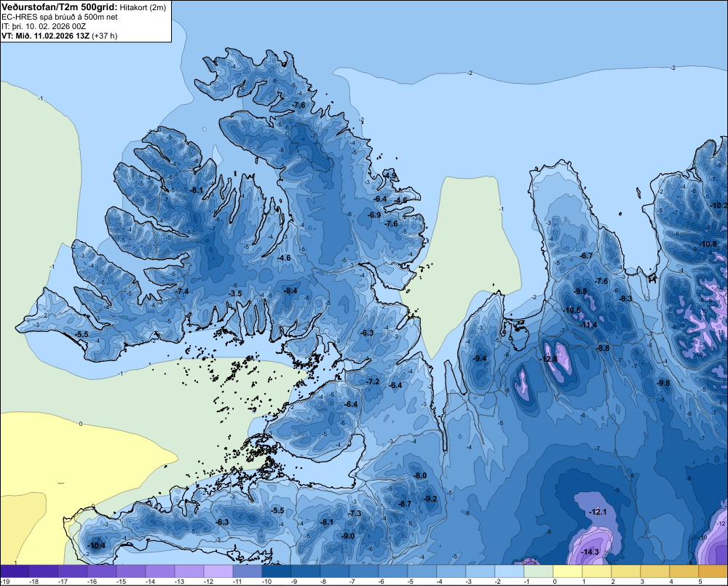Click the title text 'Veðurstofan/T2m 500grid'
The image size is (728, 586).
59,7
